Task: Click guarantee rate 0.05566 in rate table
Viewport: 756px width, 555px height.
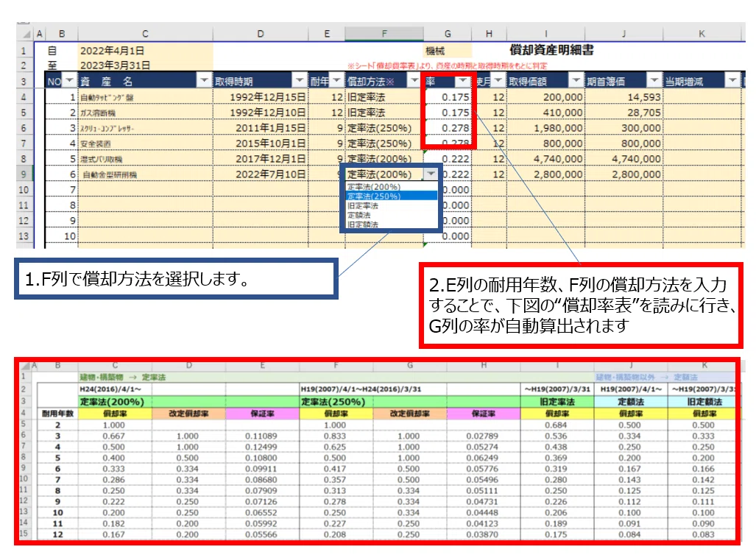Action: pyautogui.click(x=261, y=534)
